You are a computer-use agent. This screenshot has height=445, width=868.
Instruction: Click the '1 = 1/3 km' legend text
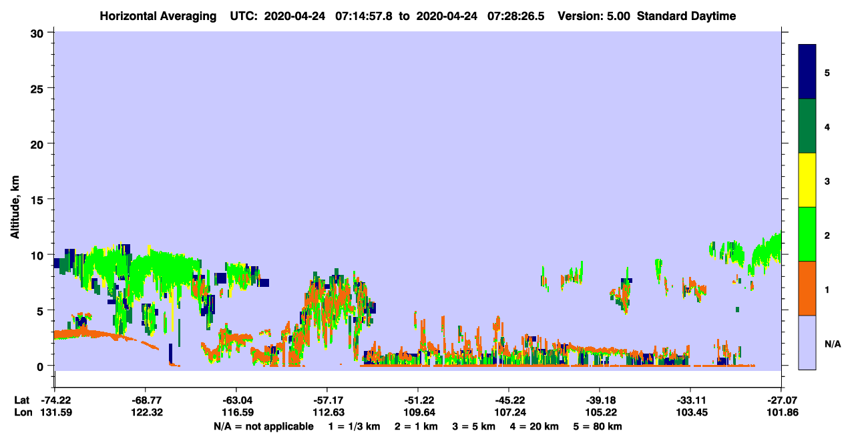tap(355, 426)
